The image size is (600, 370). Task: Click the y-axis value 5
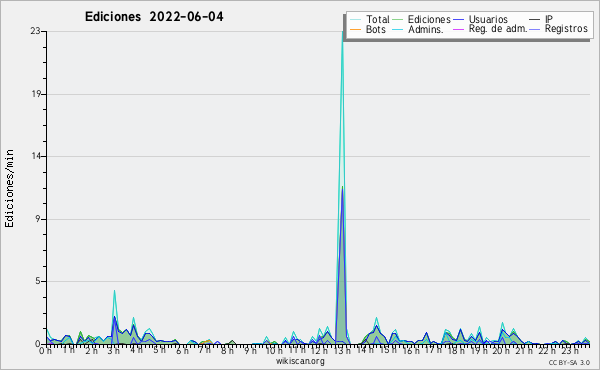pos(38,281)
